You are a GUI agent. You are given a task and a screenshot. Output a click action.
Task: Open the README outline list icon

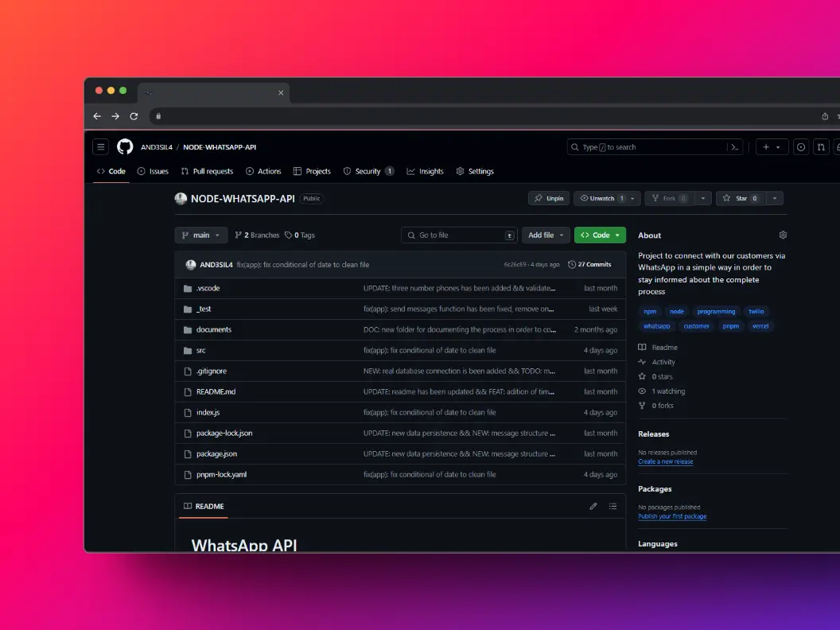pyautogui.click(x=612, y=506)
